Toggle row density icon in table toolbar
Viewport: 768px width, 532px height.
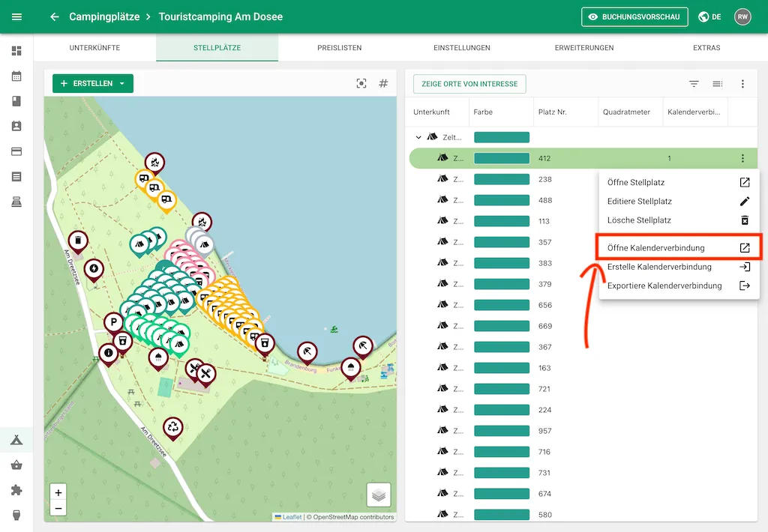(x=718, y=84)
